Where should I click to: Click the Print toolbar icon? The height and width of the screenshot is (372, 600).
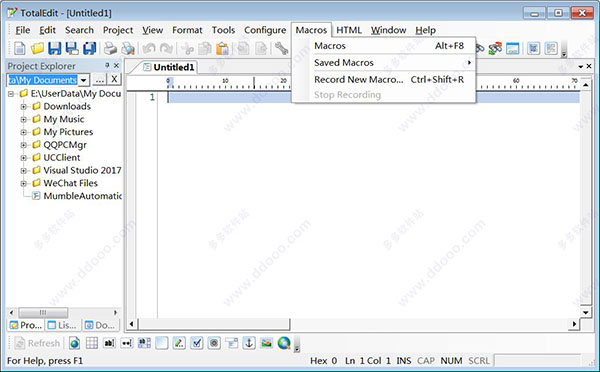[x=110, y=49]
